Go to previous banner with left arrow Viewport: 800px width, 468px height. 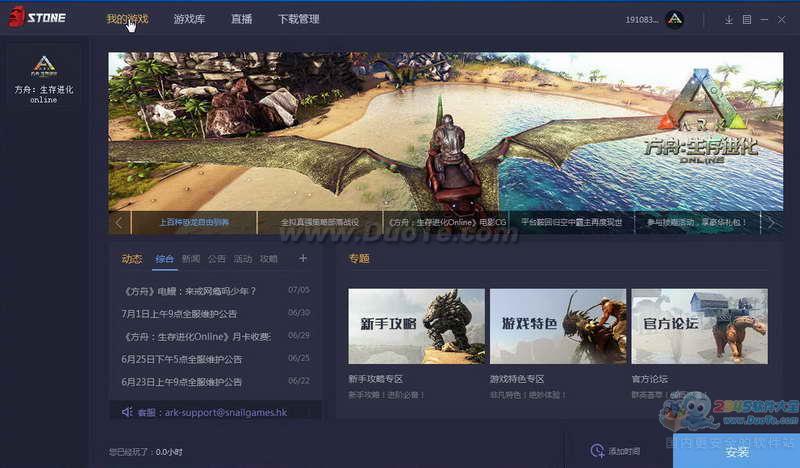(x=119, y=222)
